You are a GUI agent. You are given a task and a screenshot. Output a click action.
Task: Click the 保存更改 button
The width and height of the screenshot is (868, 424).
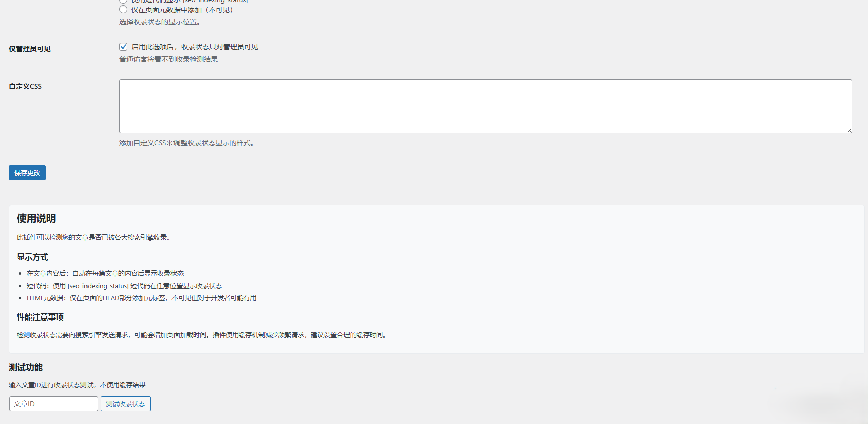[27, 173]
